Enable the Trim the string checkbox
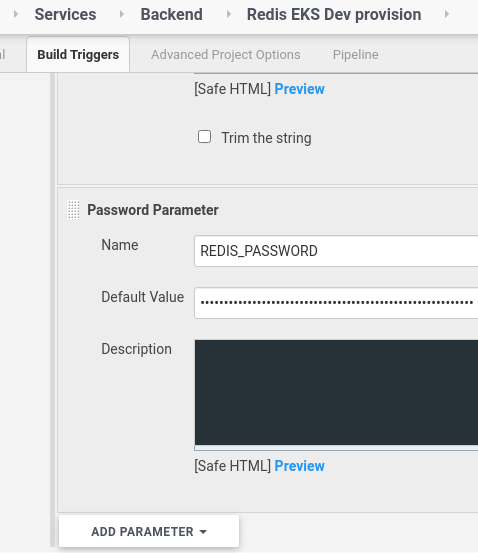 tap(205, 137)
